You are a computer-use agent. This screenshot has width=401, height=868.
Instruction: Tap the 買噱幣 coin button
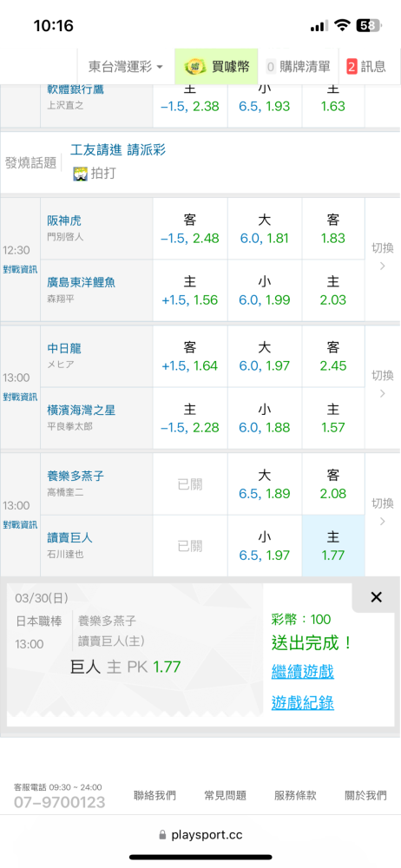[x=217, y=67]
